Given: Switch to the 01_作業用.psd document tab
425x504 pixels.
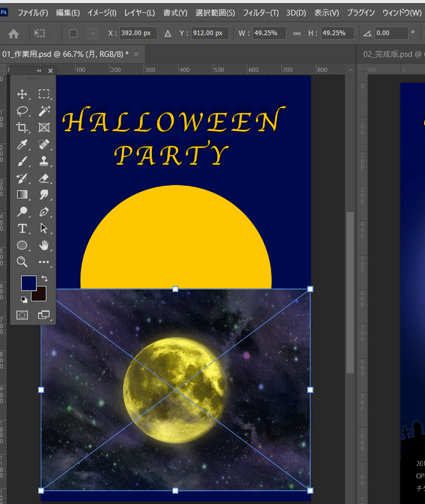Looking at the screenshot, I should click(65, 54).
